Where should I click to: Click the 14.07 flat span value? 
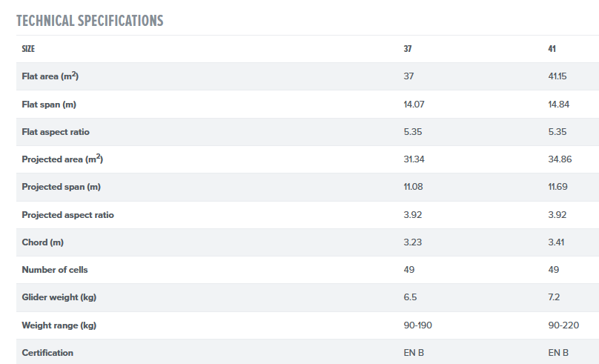pyautogui.click(x=414, y=105)
